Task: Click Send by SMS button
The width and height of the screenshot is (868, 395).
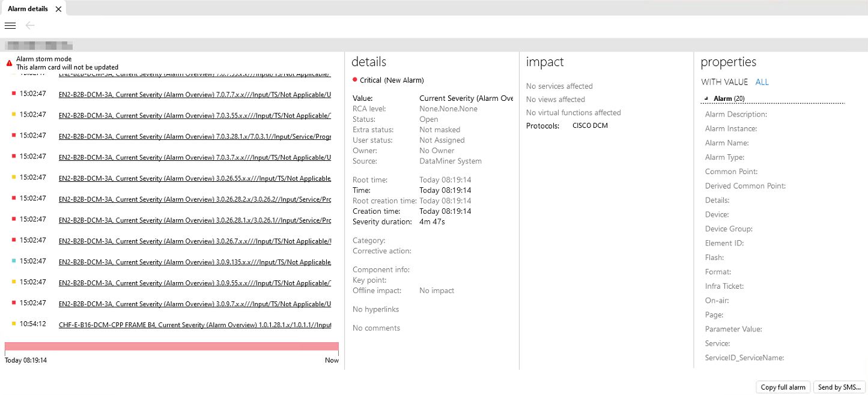Action: tap(839, 387)
